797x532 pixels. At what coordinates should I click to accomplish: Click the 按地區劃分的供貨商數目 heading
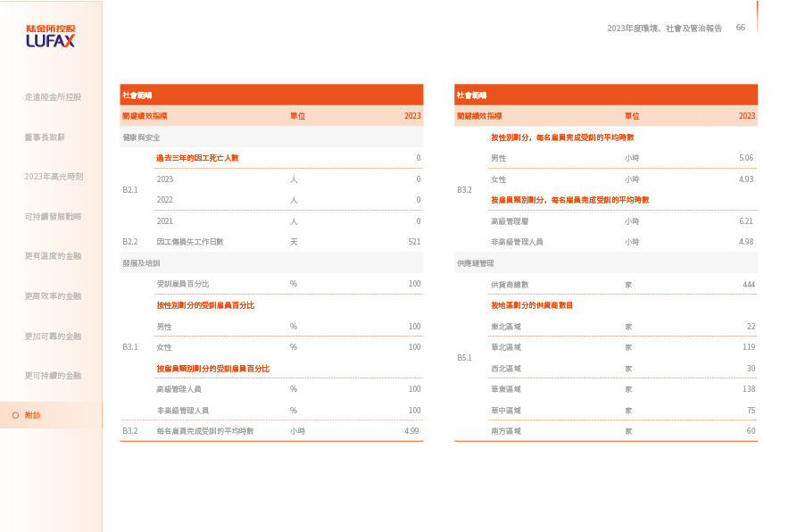click(x=532, y=305)
